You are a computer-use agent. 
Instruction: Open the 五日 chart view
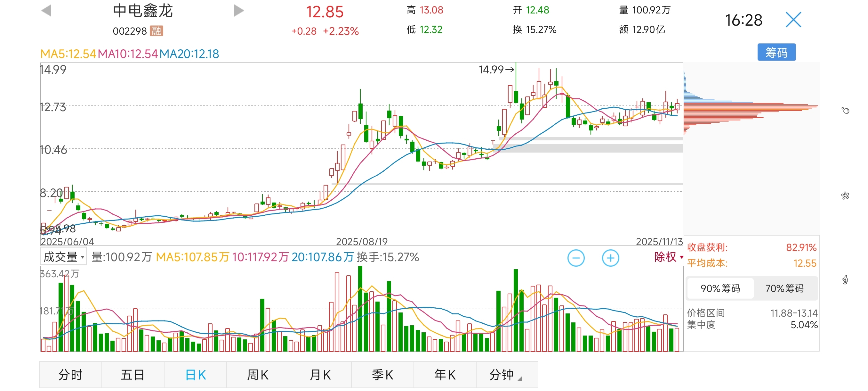pos(133,375)
